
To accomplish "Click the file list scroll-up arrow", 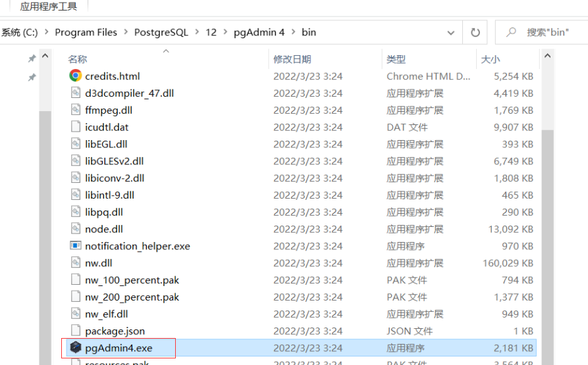I will pyautogui.click(x=547, y=56).
